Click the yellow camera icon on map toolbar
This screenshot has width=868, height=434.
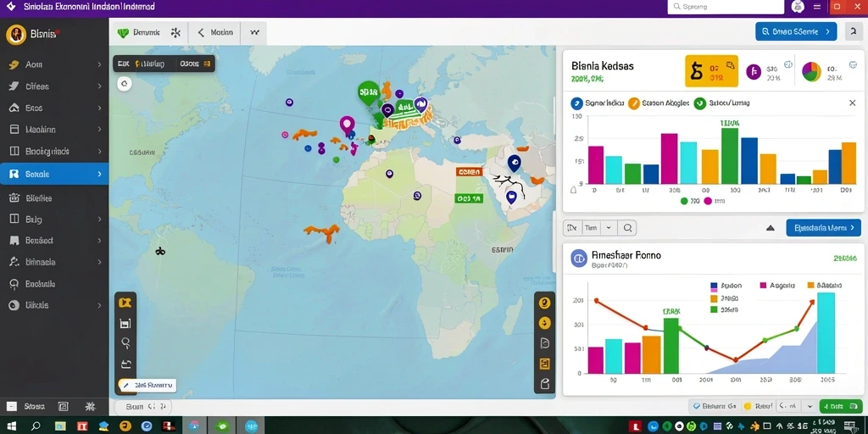click(125, 303)
